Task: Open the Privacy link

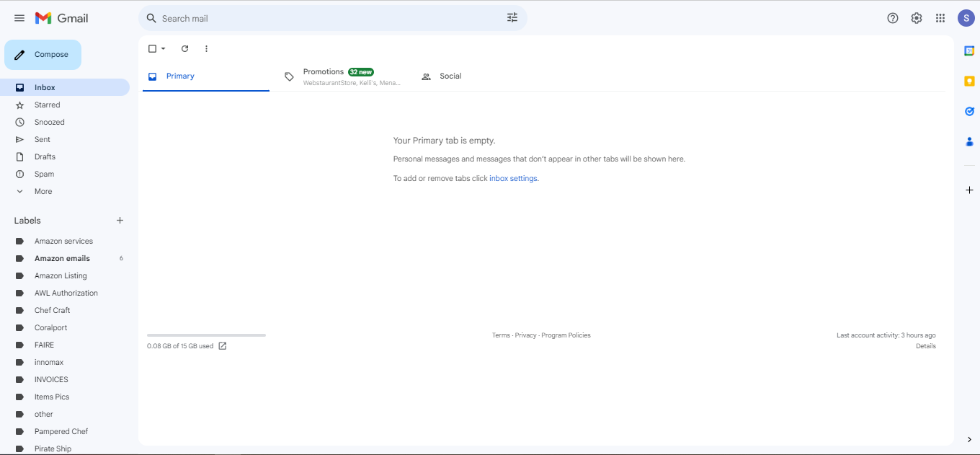Action: tap(525, 335)
